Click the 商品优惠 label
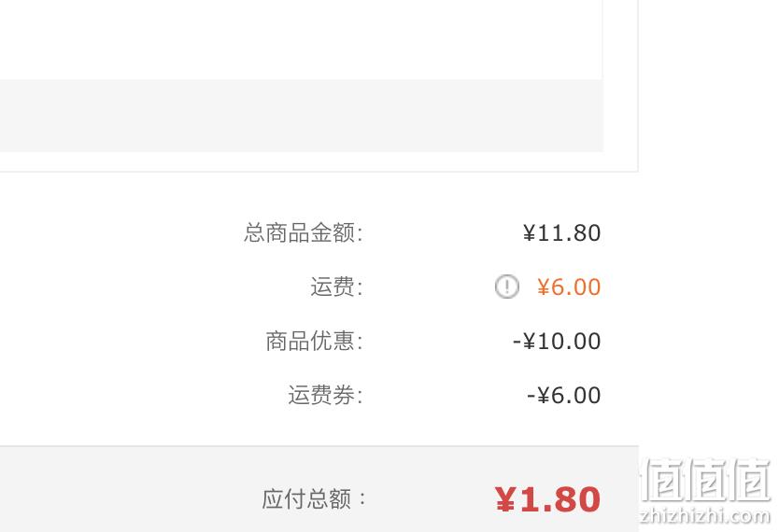This screenshot has height=532, width=779. [x=315, y=341]
